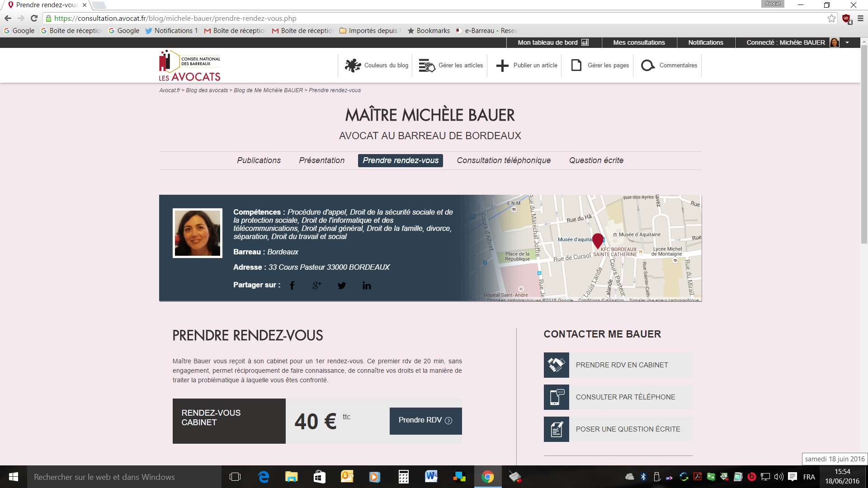This screenshot has height=488, width=868.
Task: Click CONSULTER PAR TÉLÉPHONE button
Action: click(618, 397)
